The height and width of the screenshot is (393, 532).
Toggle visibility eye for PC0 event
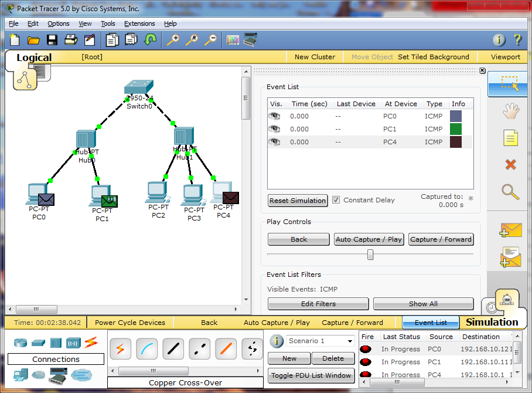274,116
